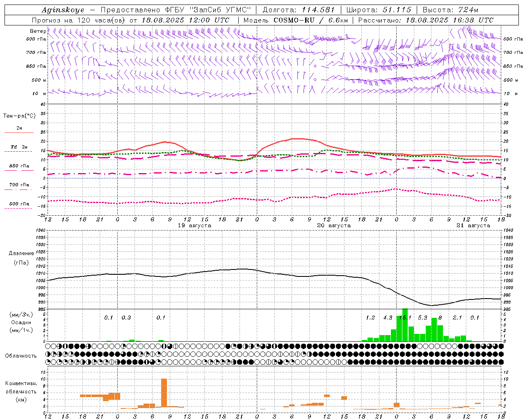Select the 500 гПа dotted-line legend entry
This screenshot has height=420, width=525.
pos(19,203)
